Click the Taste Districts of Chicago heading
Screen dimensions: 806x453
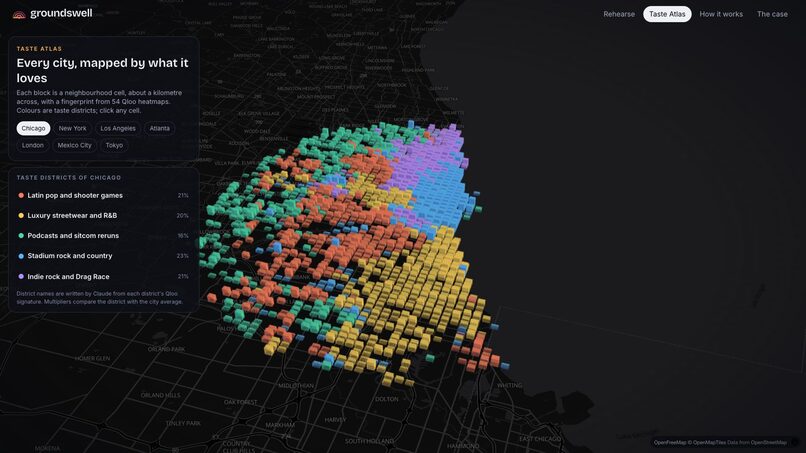(69, 177)
